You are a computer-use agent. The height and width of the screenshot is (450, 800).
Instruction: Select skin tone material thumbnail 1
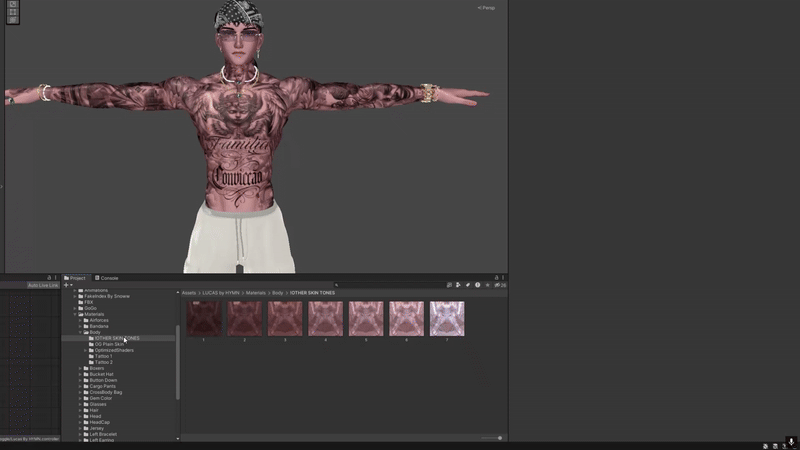click(x=203, y=319)
